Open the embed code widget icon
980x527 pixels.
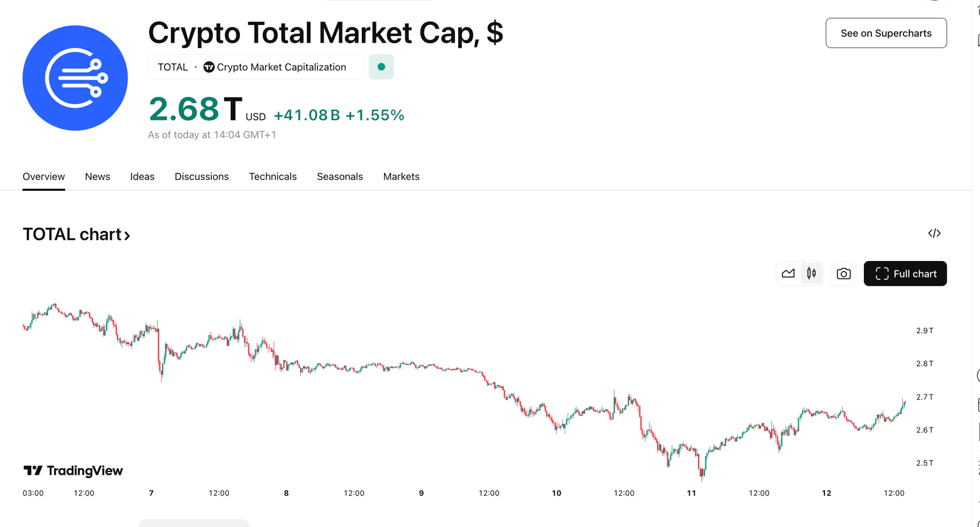pyautogui.click(x=934, y=234)
